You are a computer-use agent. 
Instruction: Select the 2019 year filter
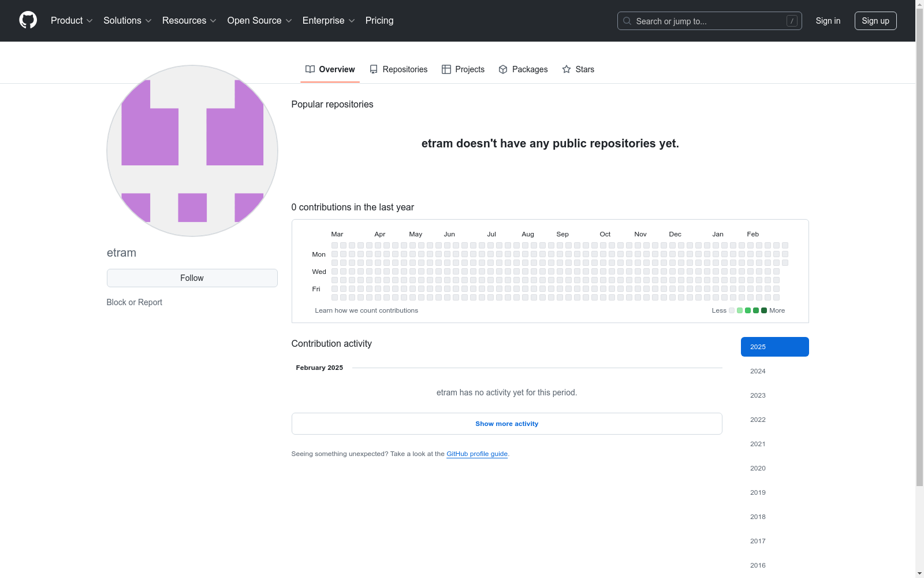point(775,492)
